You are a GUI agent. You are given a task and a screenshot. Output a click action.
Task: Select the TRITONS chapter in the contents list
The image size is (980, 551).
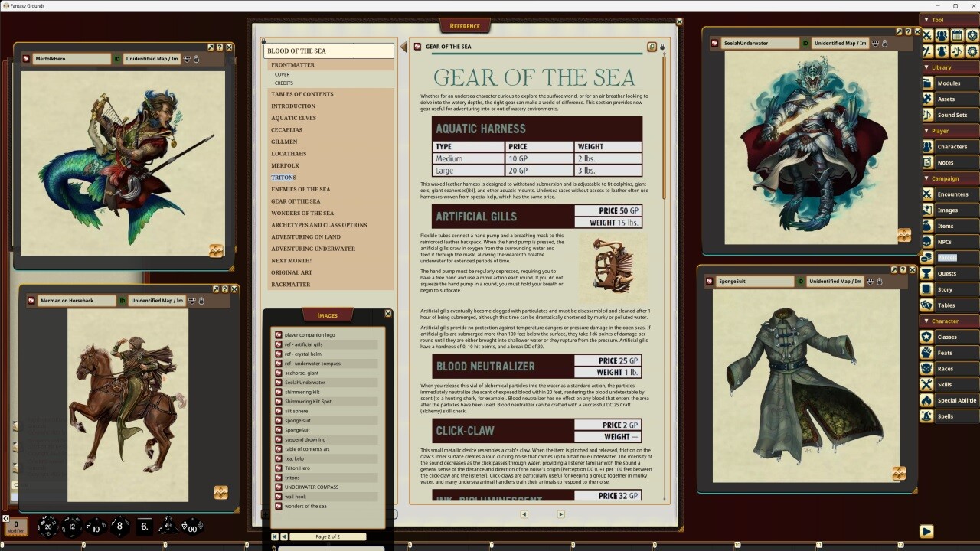[283, 177]
